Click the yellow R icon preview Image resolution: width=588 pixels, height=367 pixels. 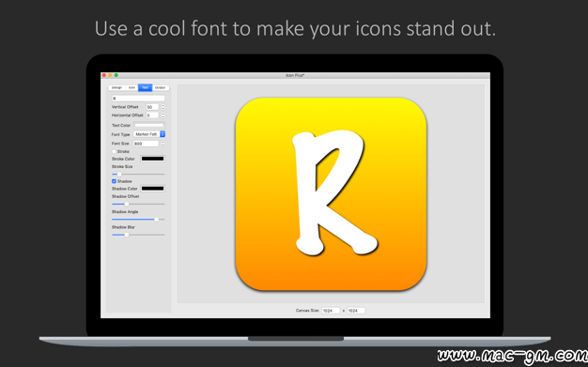click(x=332, y=194)
